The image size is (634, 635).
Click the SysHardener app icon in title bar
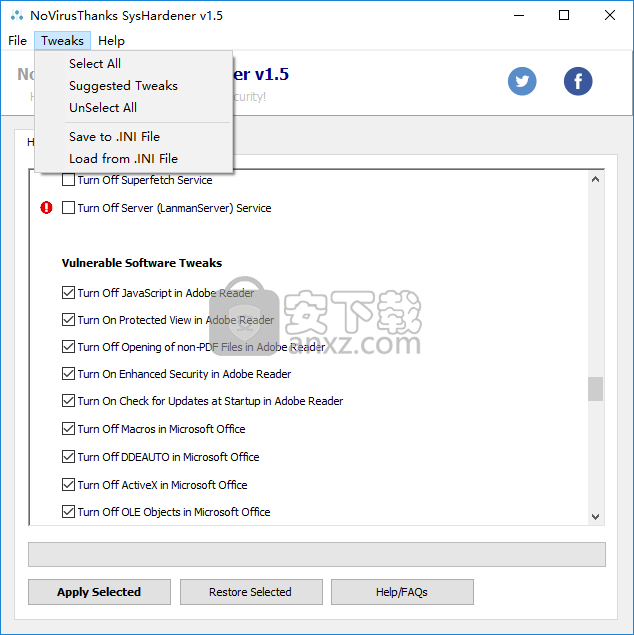[x=17, y=15]
